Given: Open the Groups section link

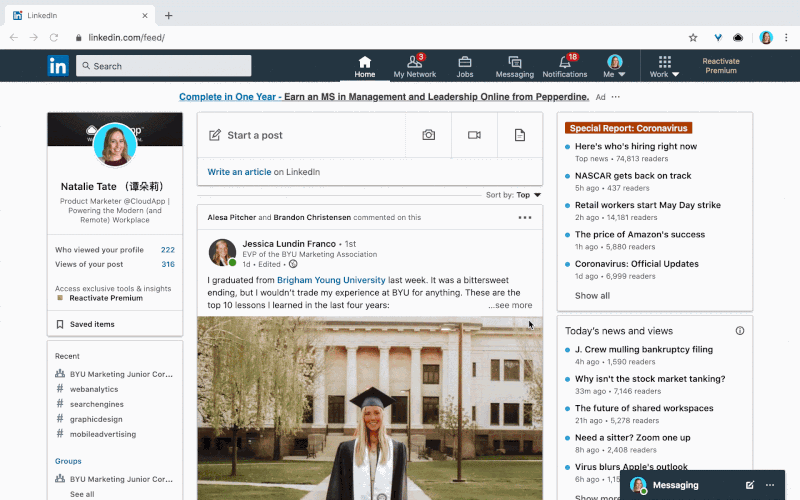Looking at the screenshot, I should (x=68, y=461).
